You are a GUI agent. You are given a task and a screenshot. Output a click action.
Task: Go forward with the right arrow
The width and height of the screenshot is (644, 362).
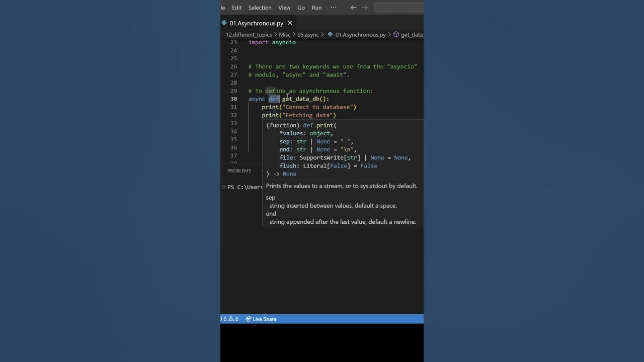(x=365, y=8)
